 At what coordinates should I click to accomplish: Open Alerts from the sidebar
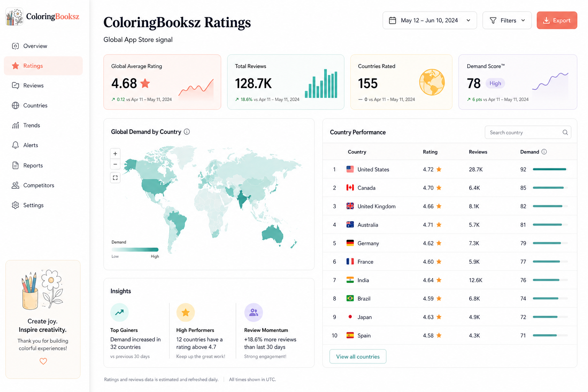tap(43, 145)
